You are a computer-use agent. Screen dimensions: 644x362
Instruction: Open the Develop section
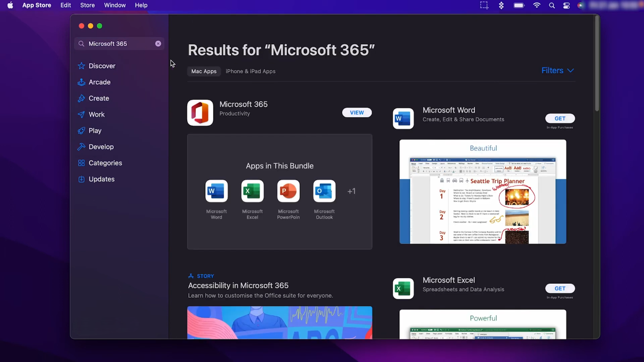(x=101, y=146)
